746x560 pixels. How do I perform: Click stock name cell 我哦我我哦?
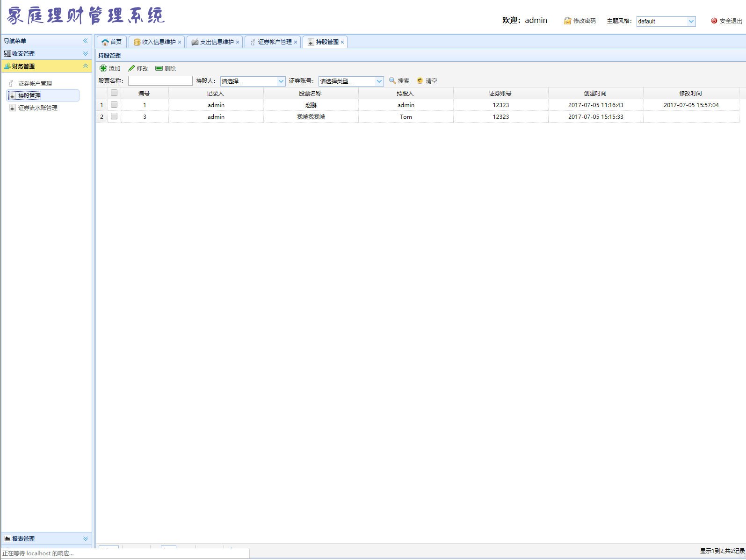[x=311, y=116]
